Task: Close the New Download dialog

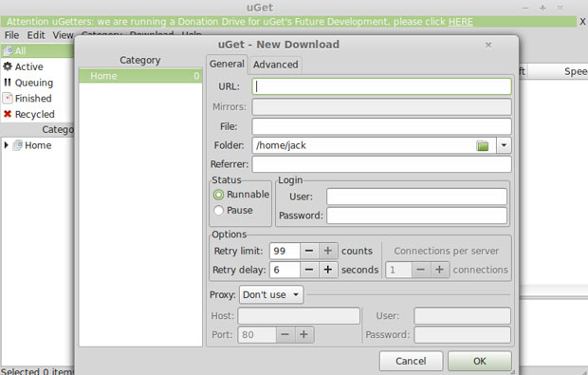Action: tap(488, 45)
